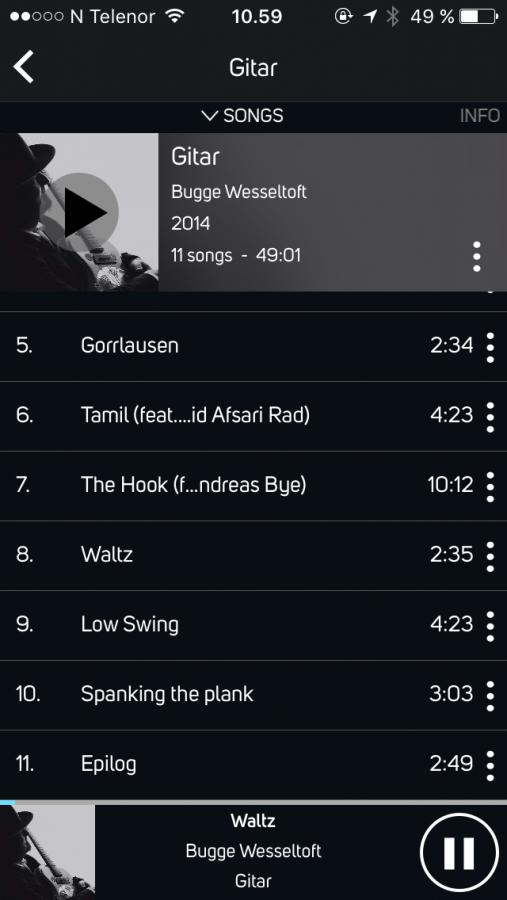Switch to the INFO tab
Screen dimensions: 507x900
click(x=480, y=116)
